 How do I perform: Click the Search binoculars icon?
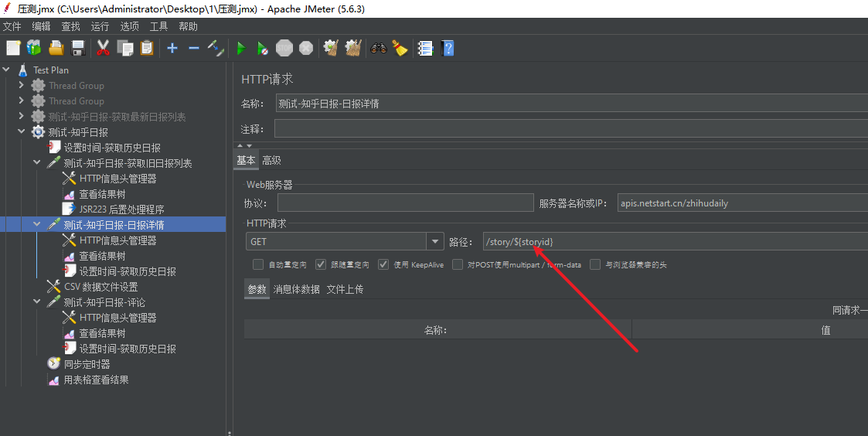coord(379,48)
